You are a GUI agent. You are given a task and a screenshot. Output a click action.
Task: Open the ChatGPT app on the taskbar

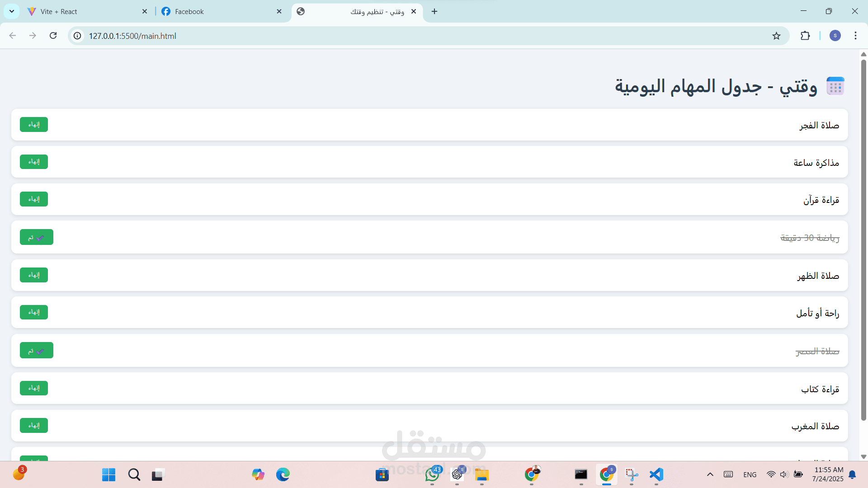pos(457,474)
